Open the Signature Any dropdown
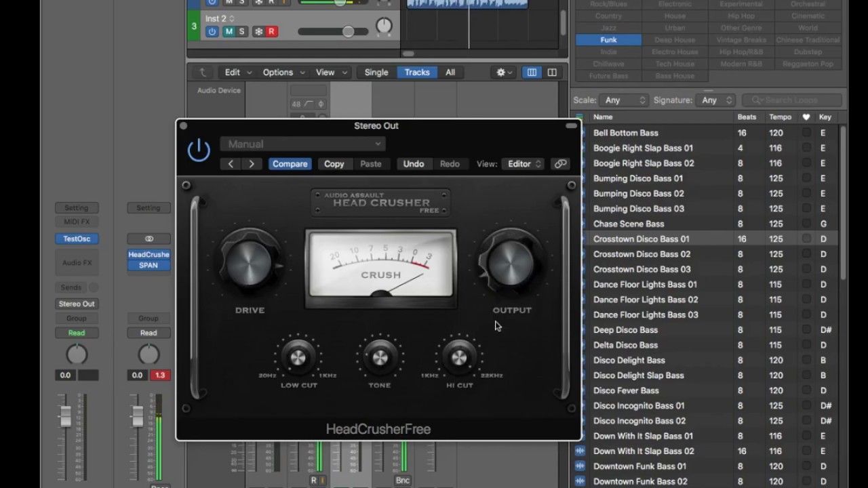 (x=717, y=100)
